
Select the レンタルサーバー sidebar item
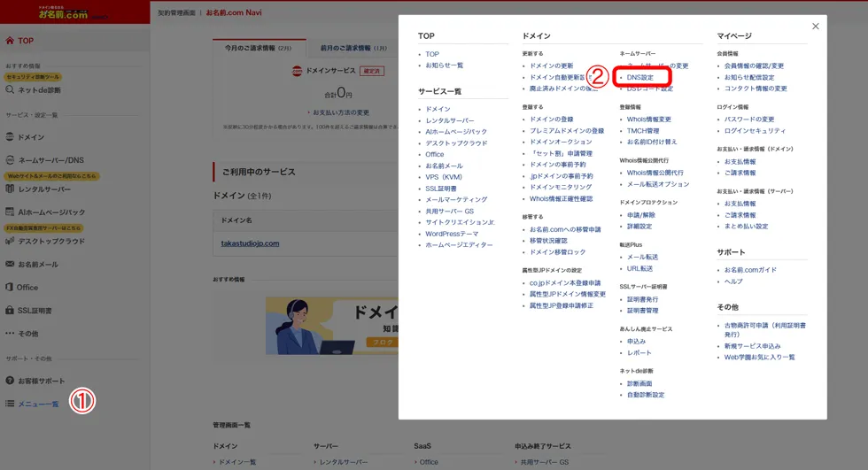click(44, 189)
